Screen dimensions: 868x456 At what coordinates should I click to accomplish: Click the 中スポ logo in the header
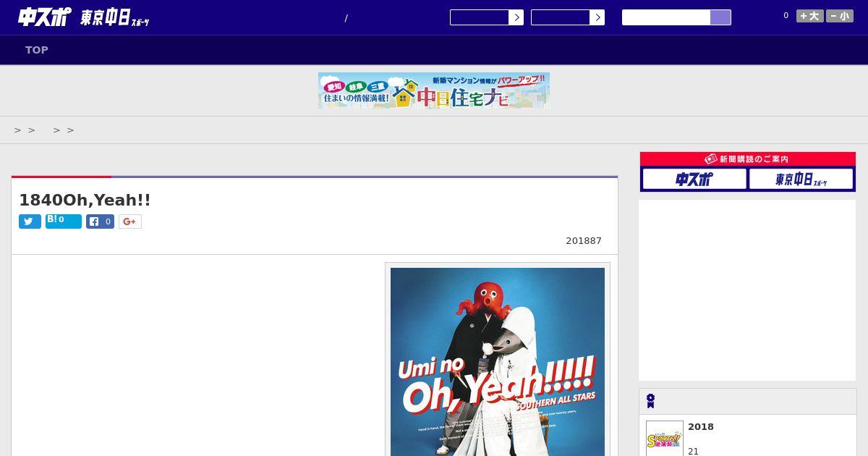tap(45, 17)
